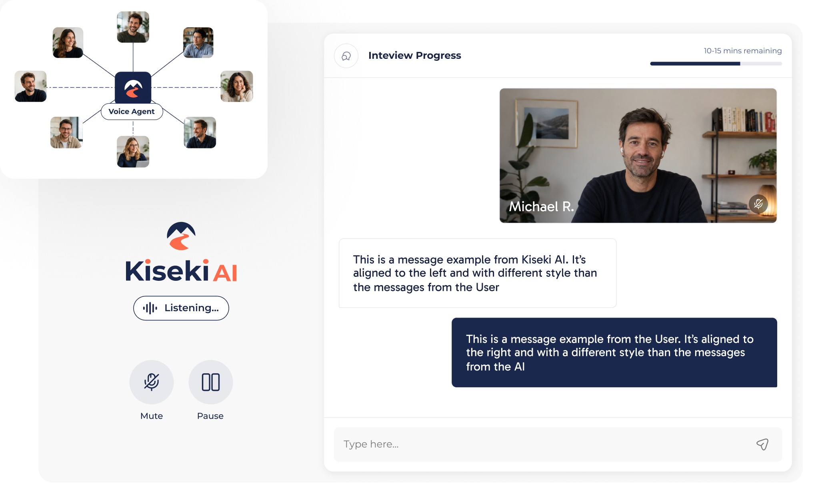The width and height of the screenshot is (840, 504).
Task: Click the Kiseki AI message bubble
Action: 478,273
